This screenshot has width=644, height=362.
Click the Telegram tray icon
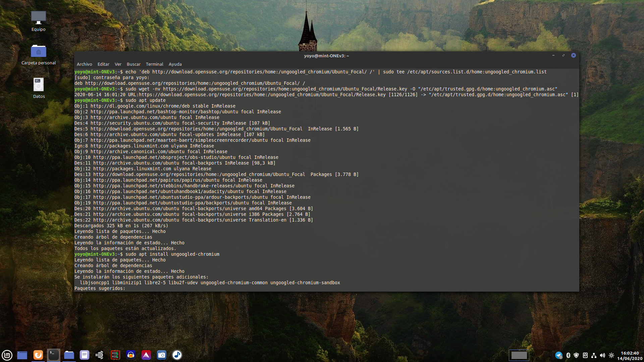point(558,355)
